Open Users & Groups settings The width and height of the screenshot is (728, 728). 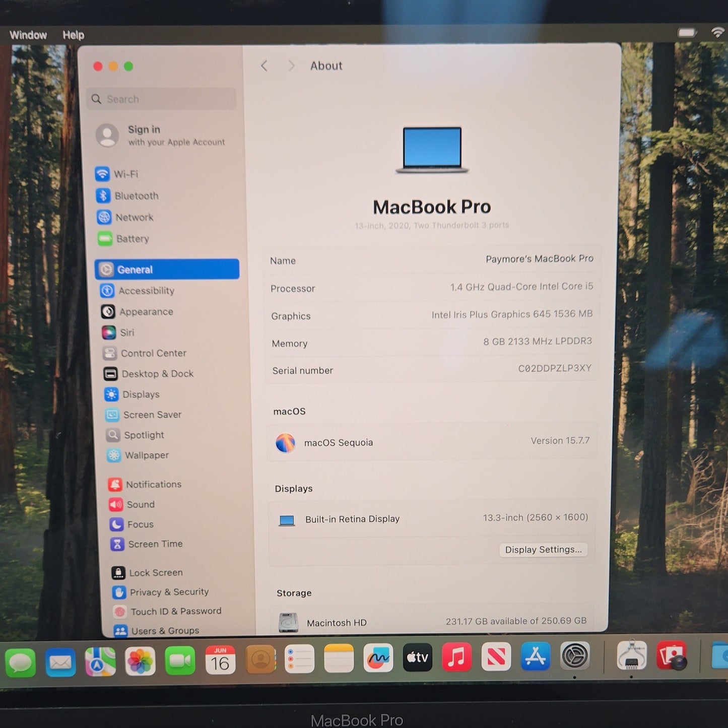coord(157,630)
